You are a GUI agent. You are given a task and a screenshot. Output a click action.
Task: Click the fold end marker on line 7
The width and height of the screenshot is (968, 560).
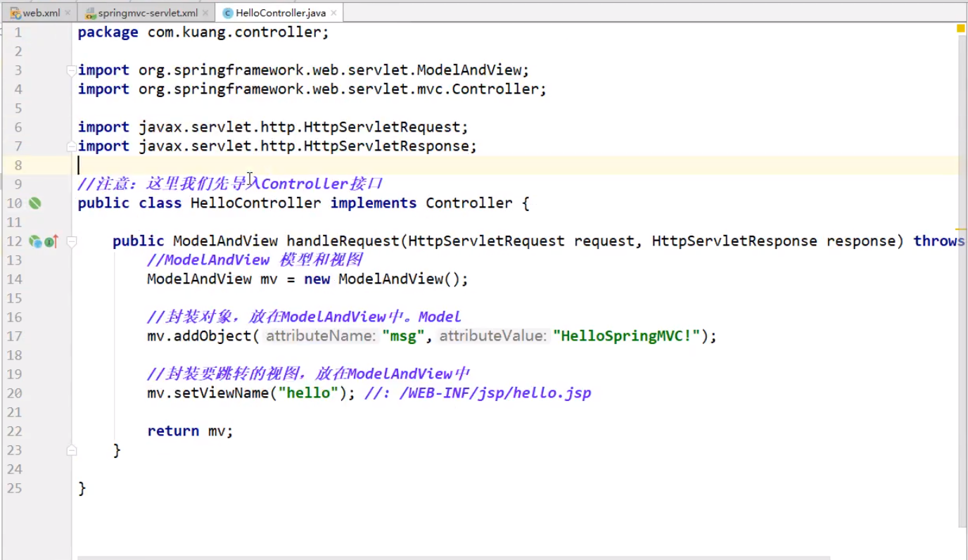[71, 146]
